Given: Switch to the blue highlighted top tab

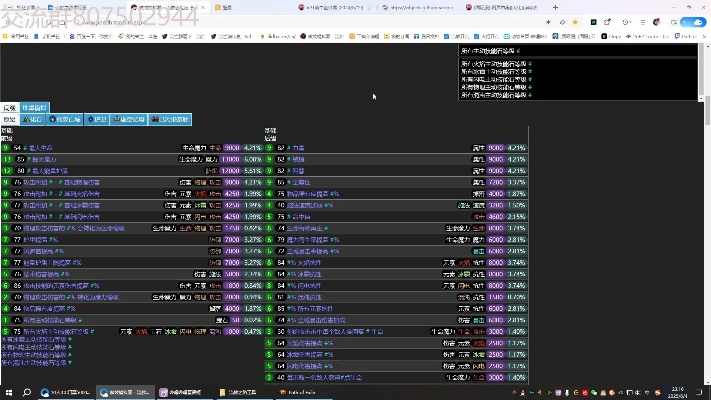Looking at the screenshot, I should (x=34, y=107).
